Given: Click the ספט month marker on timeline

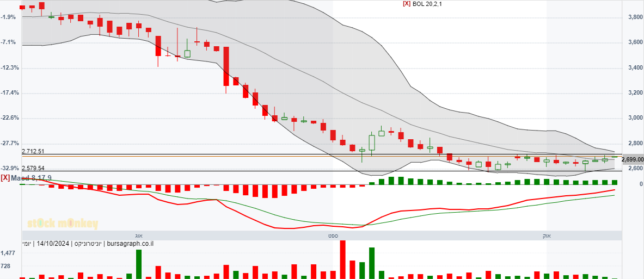Looking at the screenshot, I should (x=332, y=235).
